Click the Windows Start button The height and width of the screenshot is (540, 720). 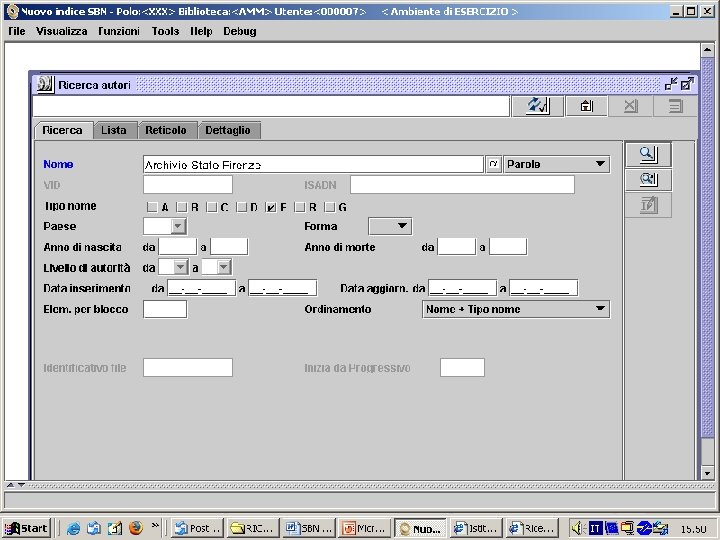point(26,529)
